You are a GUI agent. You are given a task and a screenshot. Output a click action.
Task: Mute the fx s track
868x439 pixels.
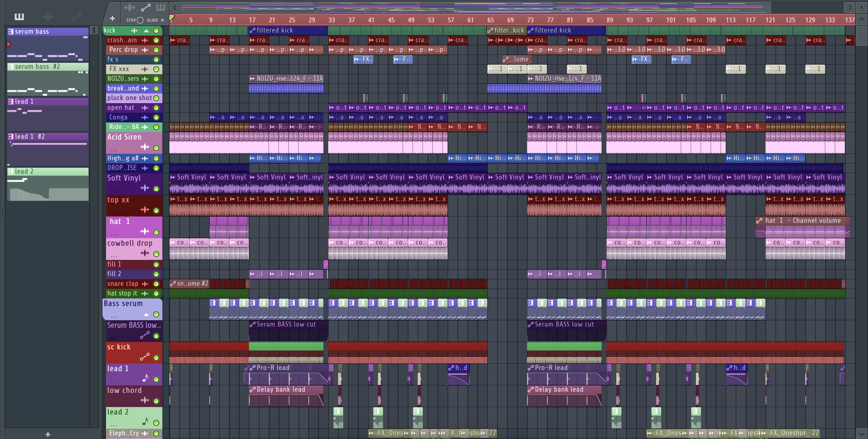coord(156,59)
